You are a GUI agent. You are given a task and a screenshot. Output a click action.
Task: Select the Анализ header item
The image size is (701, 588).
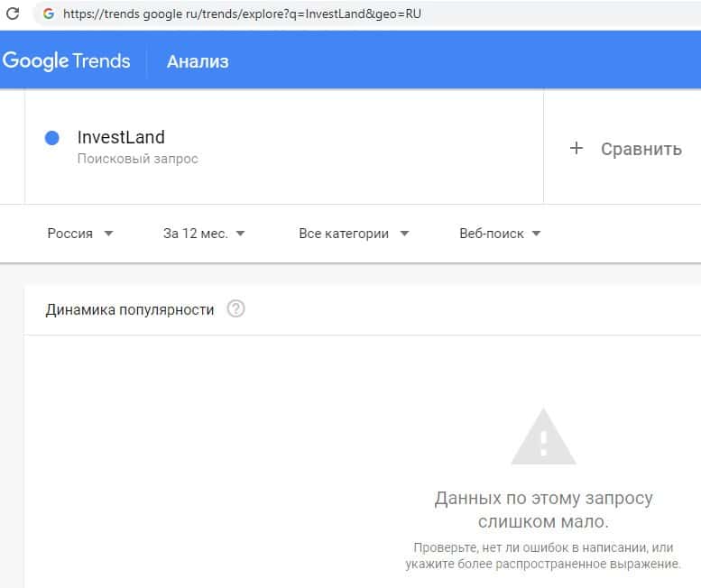click(x=198, y=61)
